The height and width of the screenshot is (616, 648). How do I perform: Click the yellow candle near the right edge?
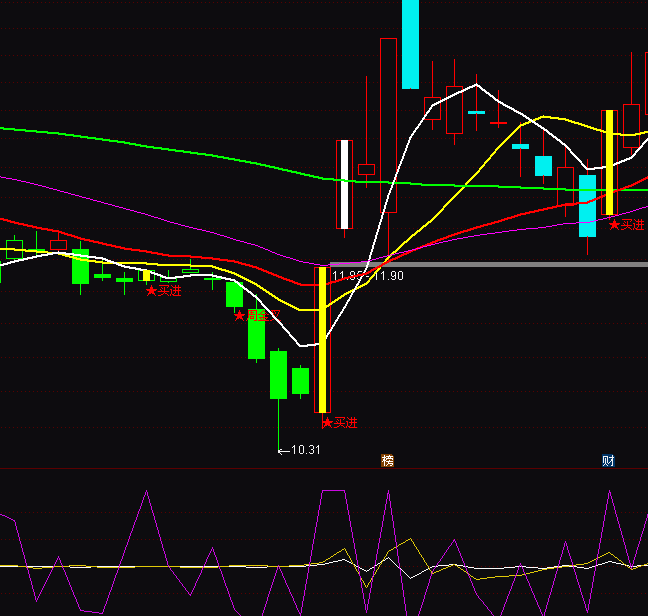coord(609,162)
